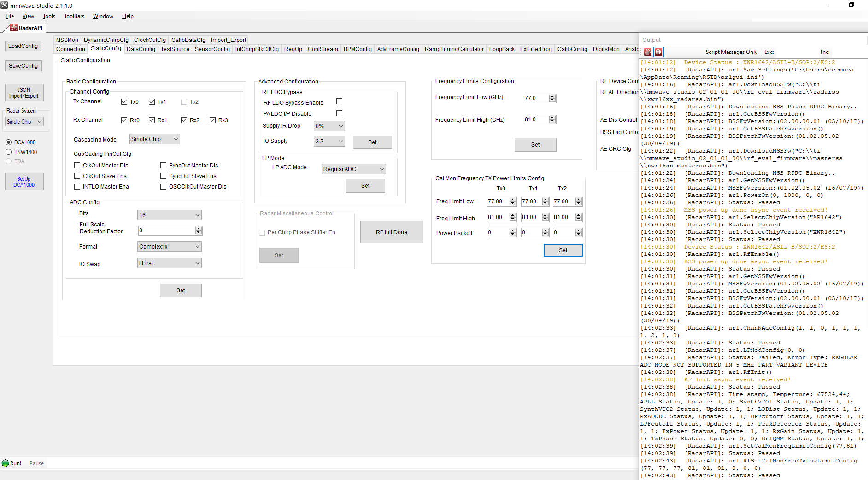The image size is (868, 480).
Task: Expand the LP ADC Mode dropdown
Action: (x=353, y=169)
